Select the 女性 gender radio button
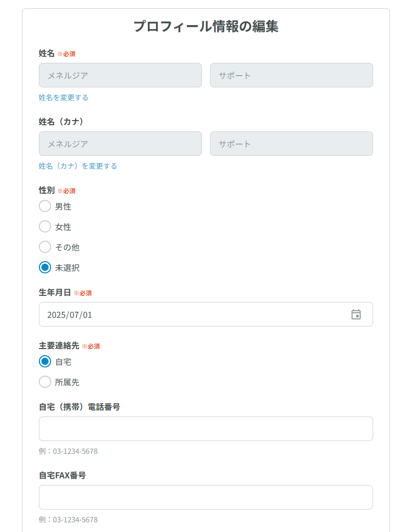414x532 pixels. point(45,226)
